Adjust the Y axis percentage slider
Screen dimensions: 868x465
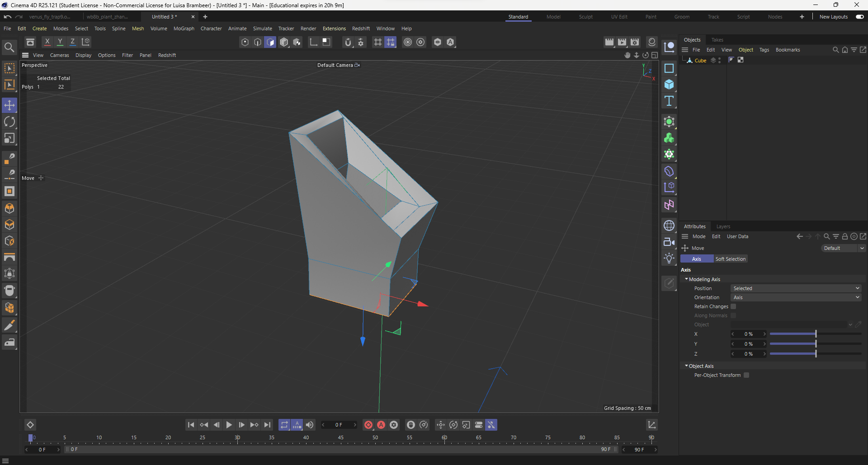816,344
